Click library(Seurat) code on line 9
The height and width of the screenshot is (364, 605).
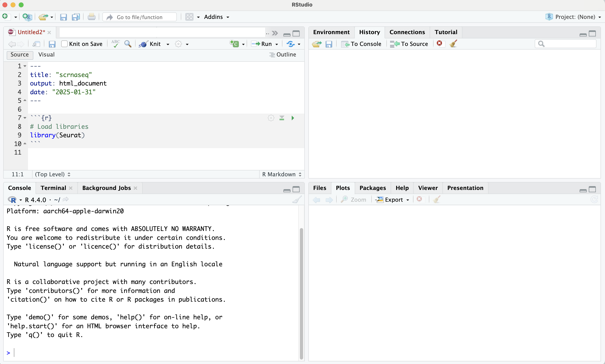(x=57, y=135)
